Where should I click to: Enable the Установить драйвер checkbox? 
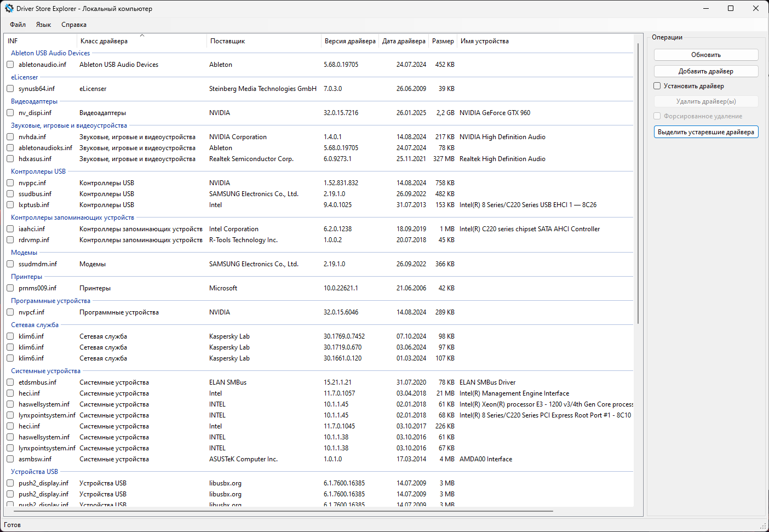click(x=657, y=86)
